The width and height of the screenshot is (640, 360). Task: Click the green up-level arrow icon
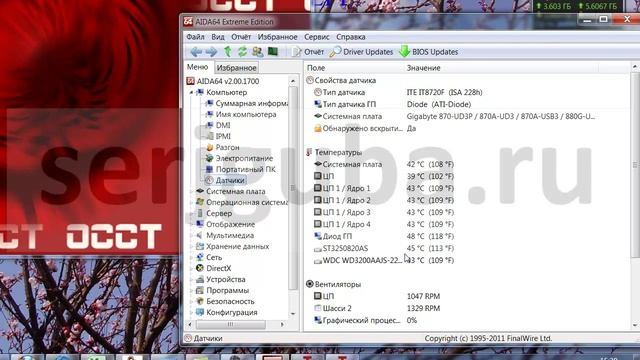pyautogui.click(x=228, y=51)
